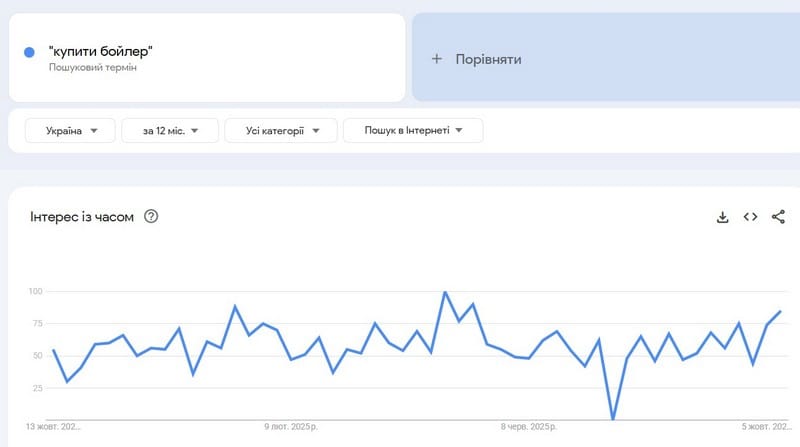The image size is (800, 447).
Task: Click the share icon for the chart
Action: (778, 217)
